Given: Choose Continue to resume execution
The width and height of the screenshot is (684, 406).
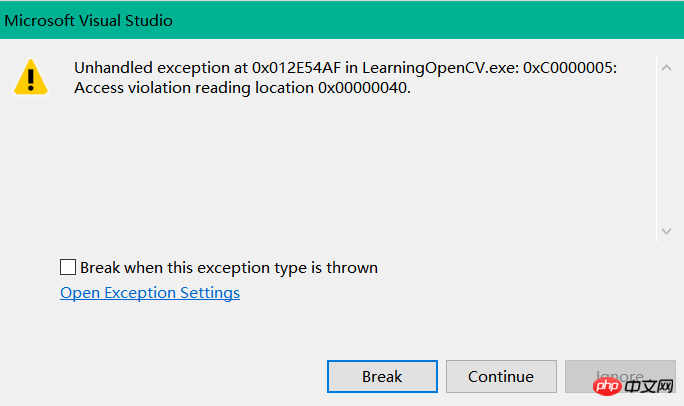Looking at the screenshot, I should [501, 376].
